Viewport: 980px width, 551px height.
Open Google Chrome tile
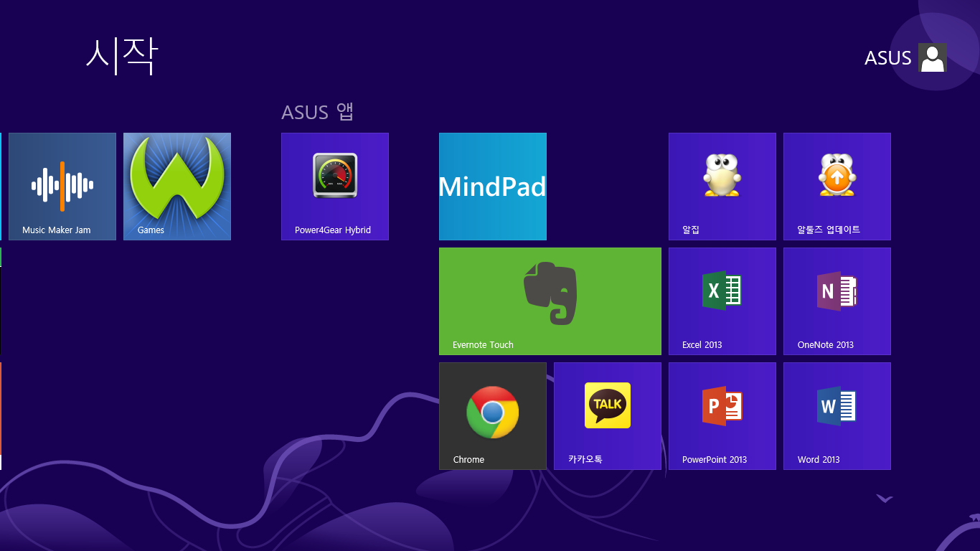click(493, 416)
